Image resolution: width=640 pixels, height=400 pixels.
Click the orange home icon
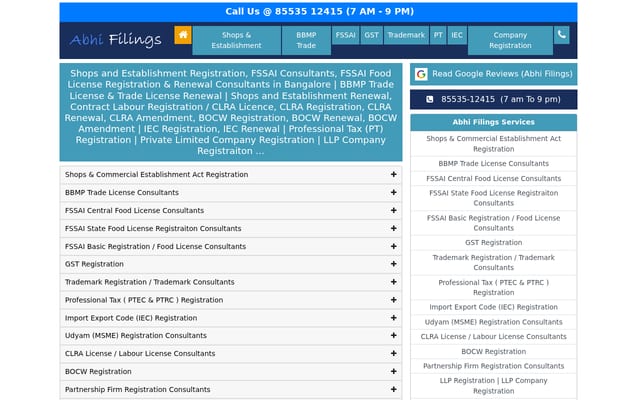click(x=183, y=35)
